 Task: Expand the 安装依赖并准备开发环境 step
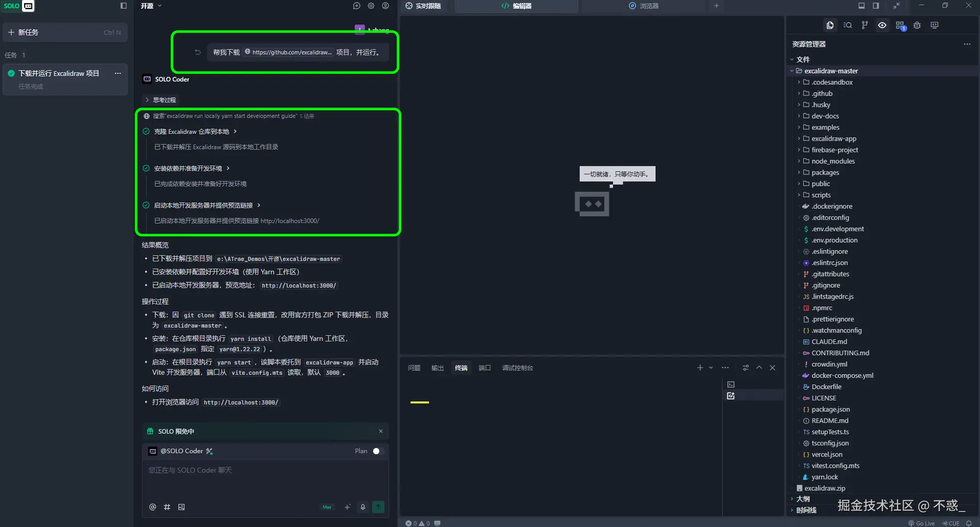coord(192,169)
